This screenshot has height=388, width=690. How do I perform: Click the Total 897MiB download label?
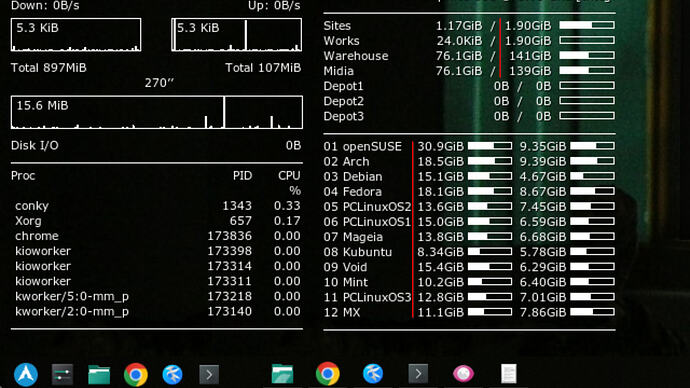[x=49, y=68]
